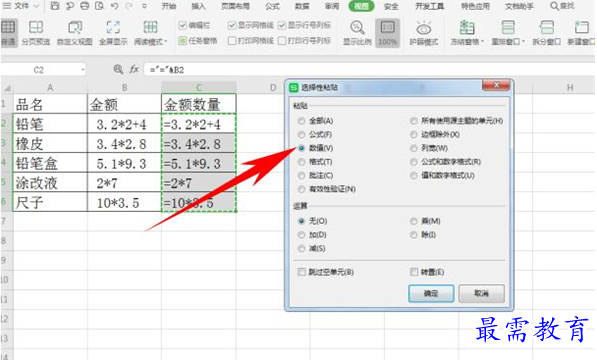Click 重排窗口 arrange windows icon

508,27
